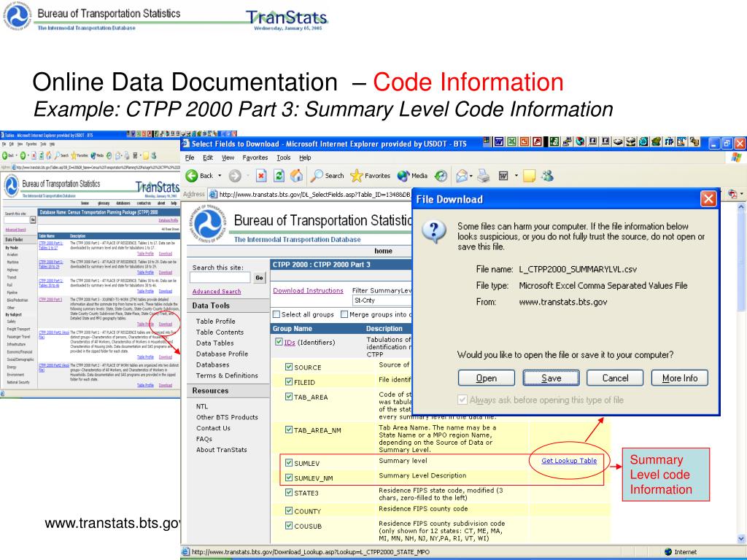Uncheck the COUNTY field checkbox
Image resolution: width=747 pixels, height=560 pixels.
pos(289,510)
